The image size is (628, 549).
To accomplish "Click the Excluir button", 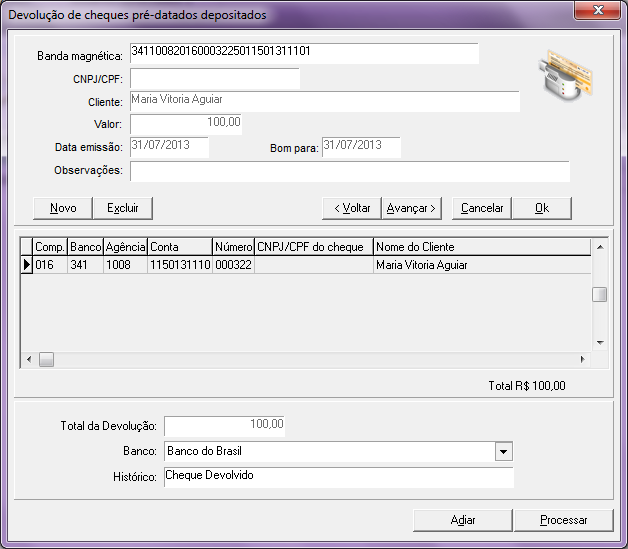I will point(122,208).
